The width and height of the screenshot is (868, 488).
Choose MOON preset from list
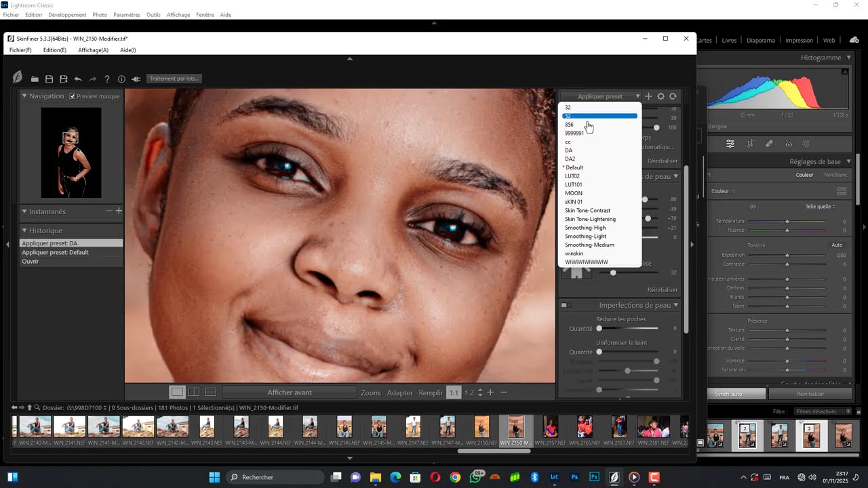coord(599,193)
